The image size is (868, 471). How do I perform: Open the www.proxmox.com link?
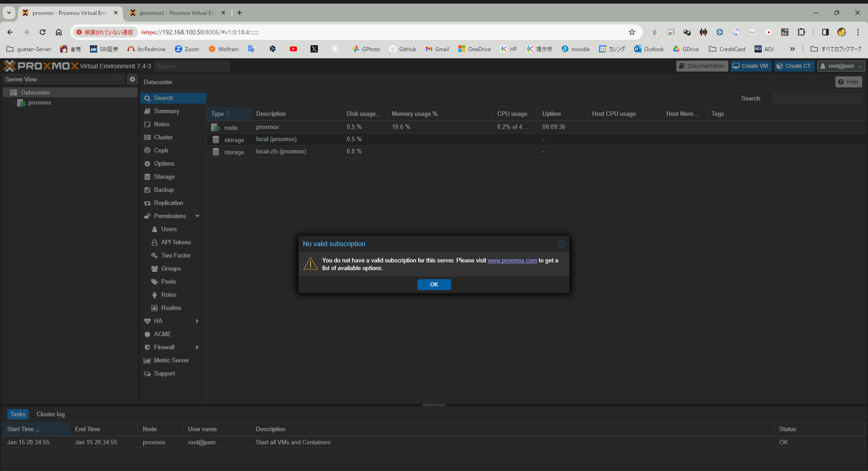point(512,261)
